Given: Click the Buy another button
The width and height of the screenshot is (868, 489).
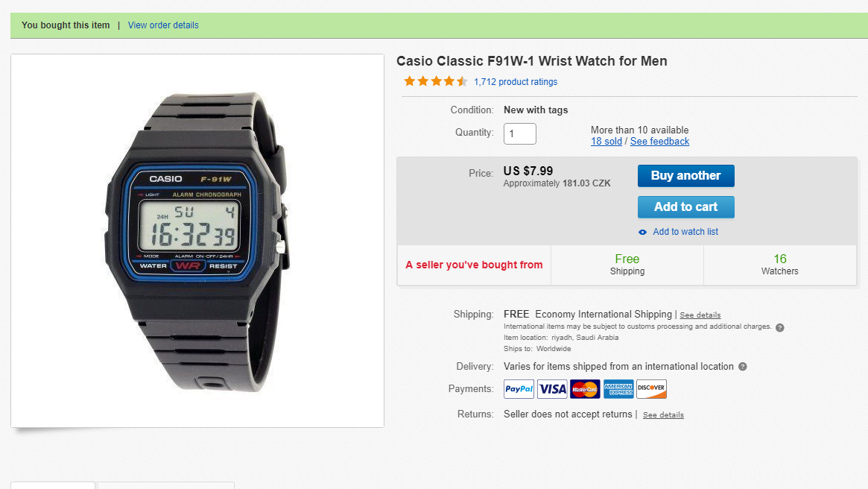Looking at the screenshot, I should pyautogui.click(x=686, y=176).
